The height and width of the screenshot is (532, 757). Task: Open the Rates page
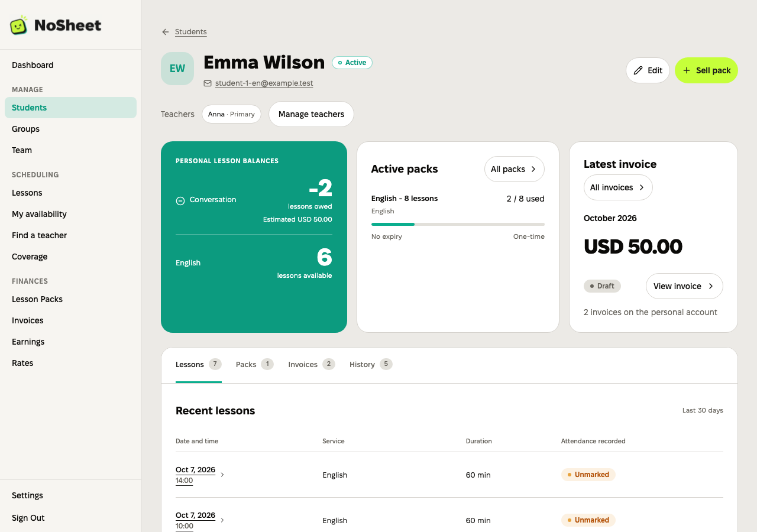click(70, 363)
